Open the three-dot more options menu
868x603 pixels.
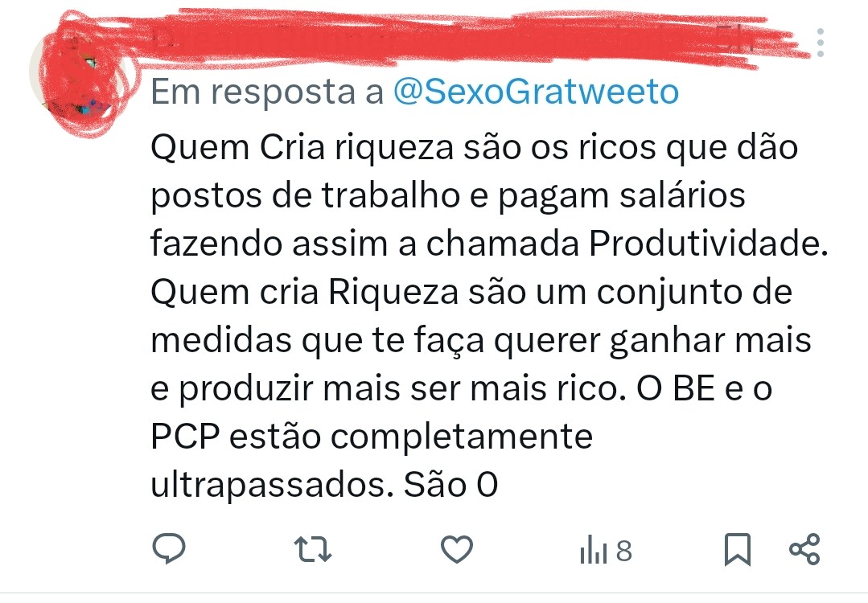[x=821, y=43]
